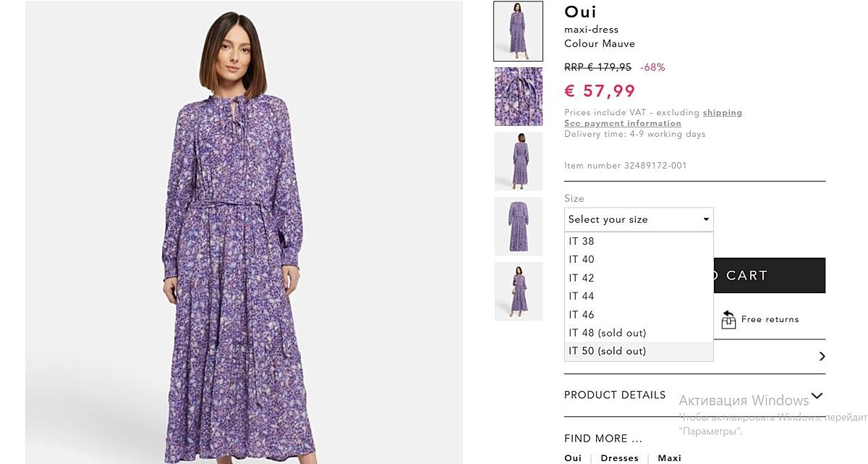This screenshot has height=464, width=868.
Task: Choose size IT 40
Action: click(x=582, y=260)
